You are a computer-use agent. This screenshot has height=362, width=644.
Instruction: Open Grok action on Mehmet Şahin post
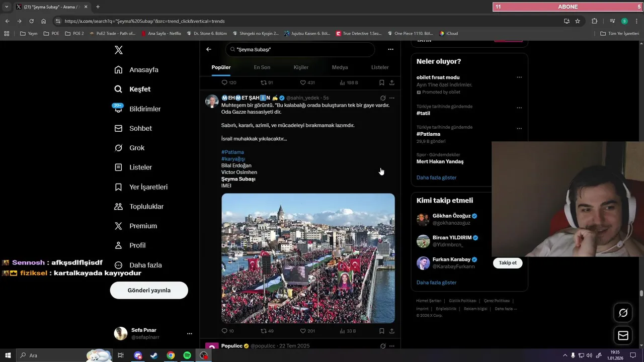383,98
